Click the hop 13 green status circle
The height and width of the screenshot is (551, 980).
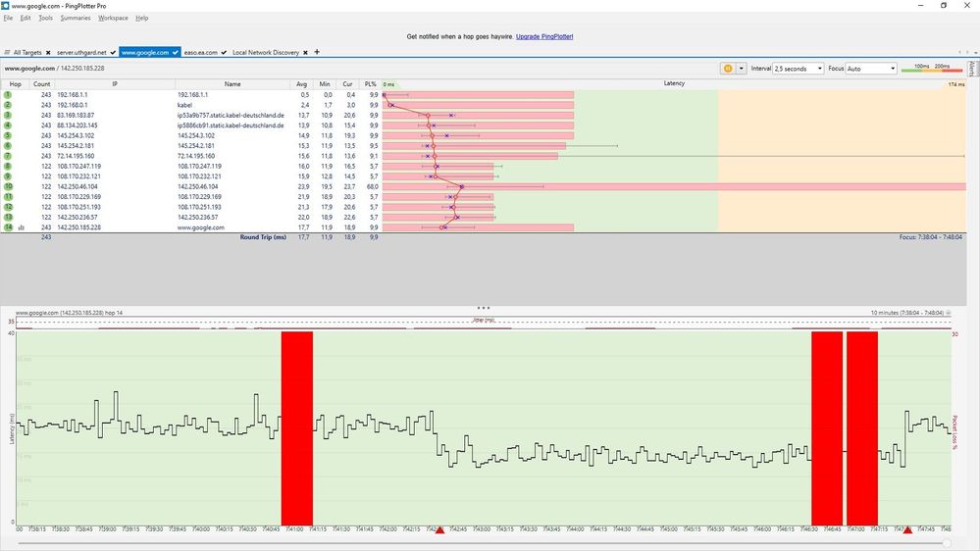[x=8, y=217]
